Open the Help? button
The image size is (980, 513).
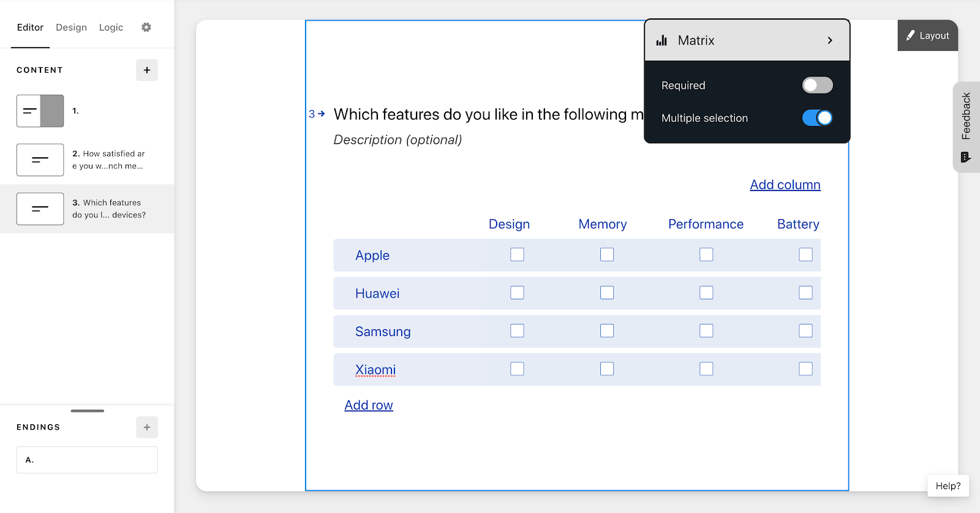(x=948, y=486)
